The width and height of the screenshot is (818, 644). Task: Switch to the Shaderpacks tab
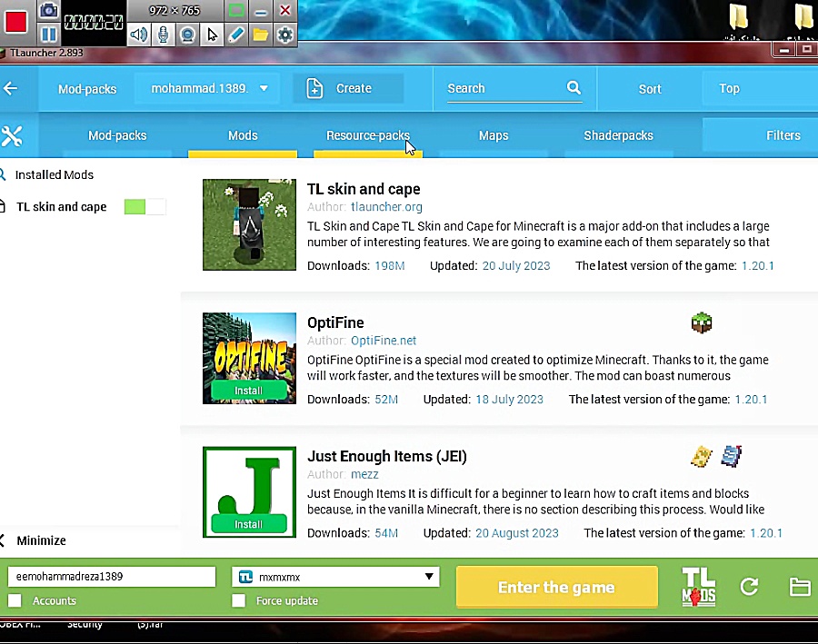(x=618, y=135)
